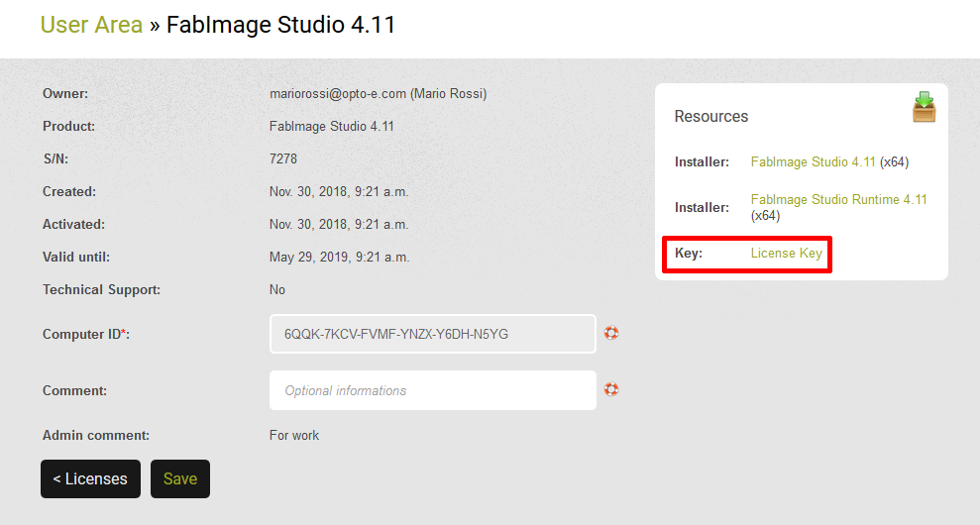Go back with the < Licenses button
Image resolution: width=980 pixels, height=525 pixels.
90,478
